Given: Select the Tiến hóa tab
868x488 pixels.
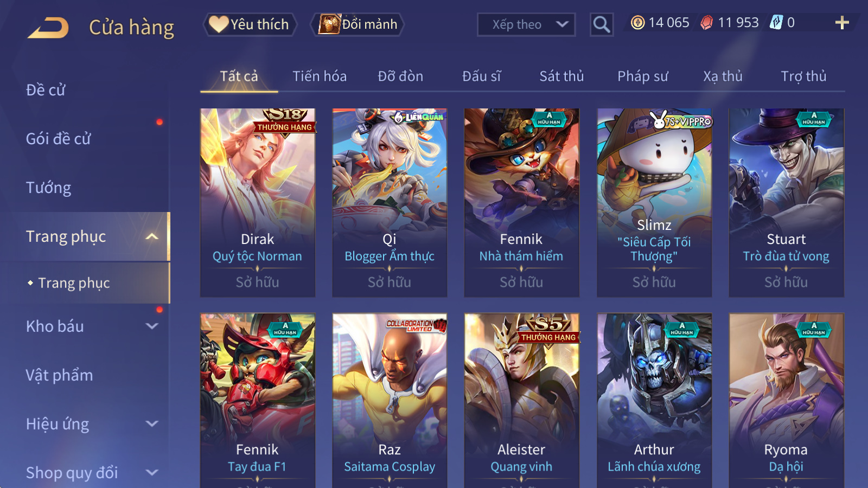Looking at the screenshot, I should point(320,76).
